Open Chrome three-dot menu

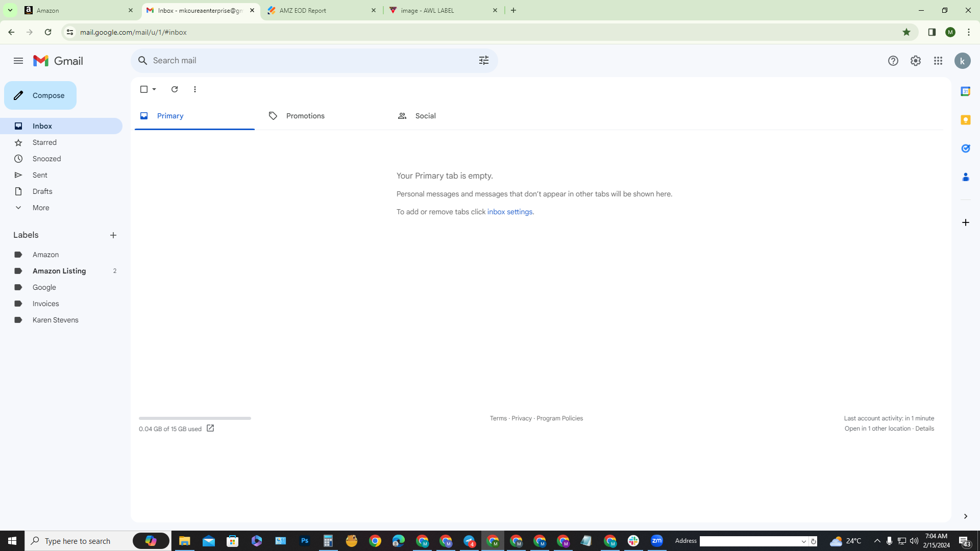[969, 32]
